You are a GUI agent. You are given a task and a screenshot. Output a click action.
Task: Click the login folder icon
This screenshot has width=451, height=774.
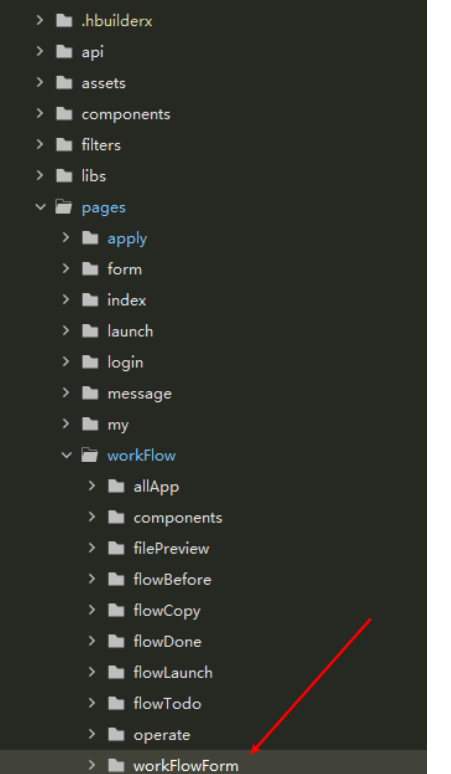90,362
